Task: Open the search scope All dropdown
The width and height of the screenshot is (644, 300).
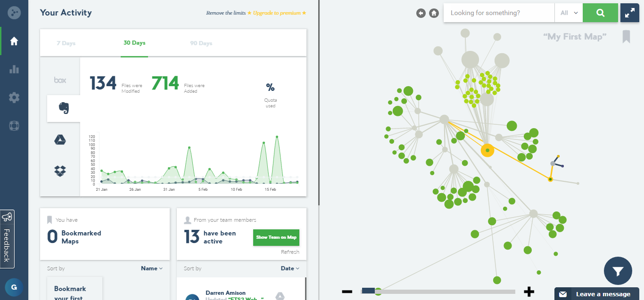Action: 569,13
